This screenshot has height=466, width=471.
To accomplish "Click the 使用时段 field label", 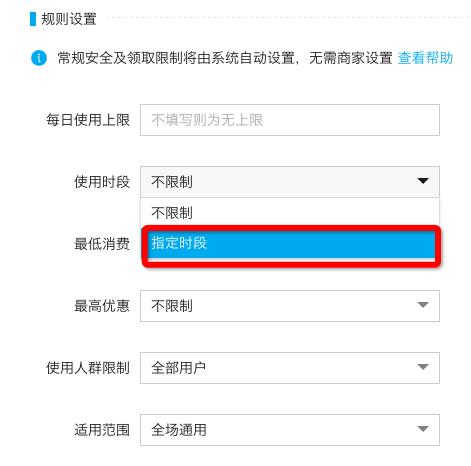I will (102, 182).
